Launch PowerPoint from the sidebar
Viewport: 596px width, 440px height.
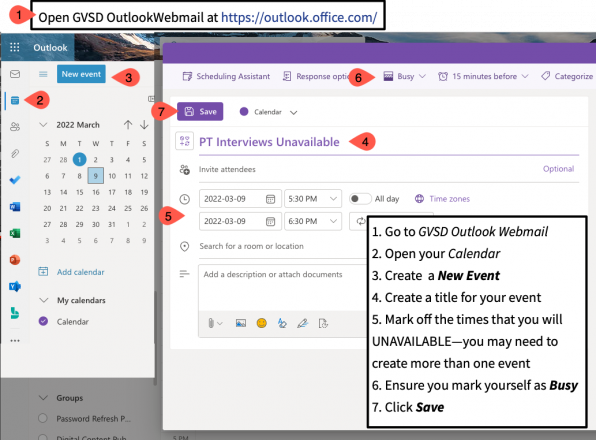[x=15, y=260]
